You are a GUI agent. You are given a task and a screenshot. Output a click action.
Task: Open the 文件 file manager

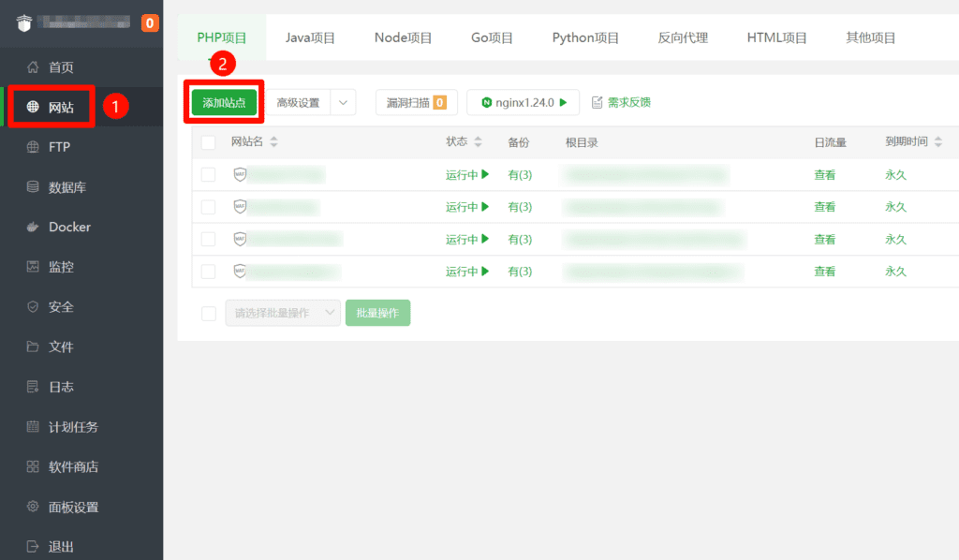[x=58, y=346]
